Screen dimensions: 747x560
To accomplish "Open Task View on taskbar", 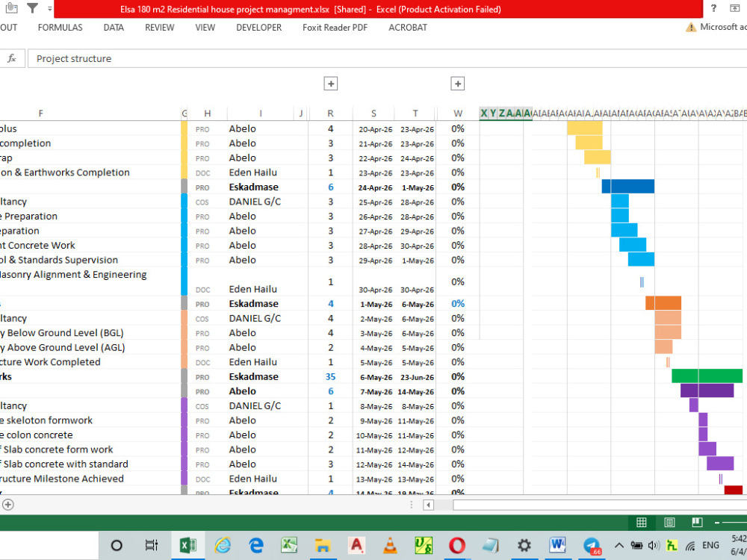I will coord(152,545).
